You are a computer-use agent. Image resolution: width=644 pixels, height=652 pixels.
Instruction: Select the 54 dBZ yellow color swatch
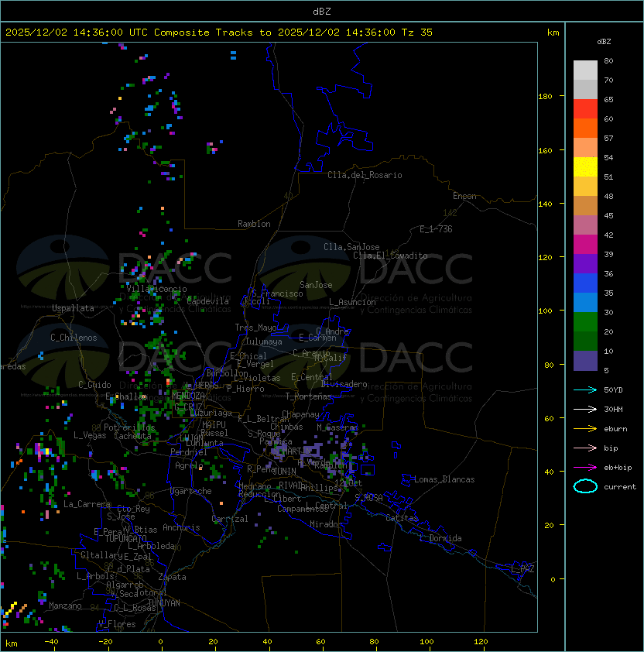(585, 166)
